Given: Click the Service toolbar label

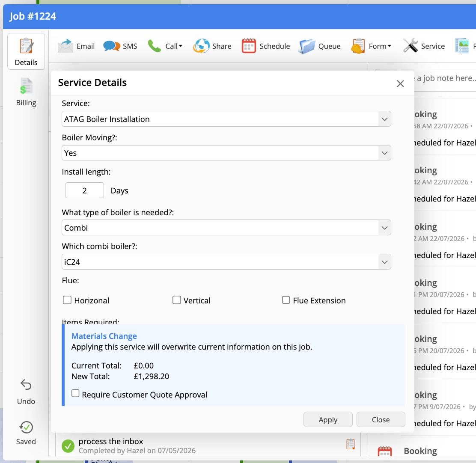Looking at the screenshot, I should 433,46.
